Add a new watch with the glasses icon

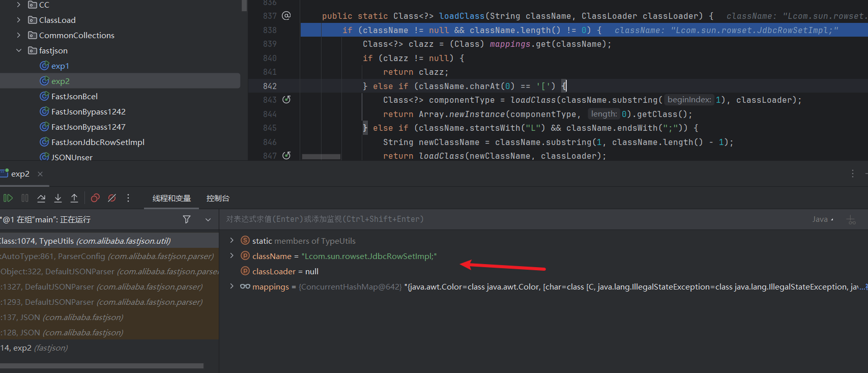click(851, 219)
